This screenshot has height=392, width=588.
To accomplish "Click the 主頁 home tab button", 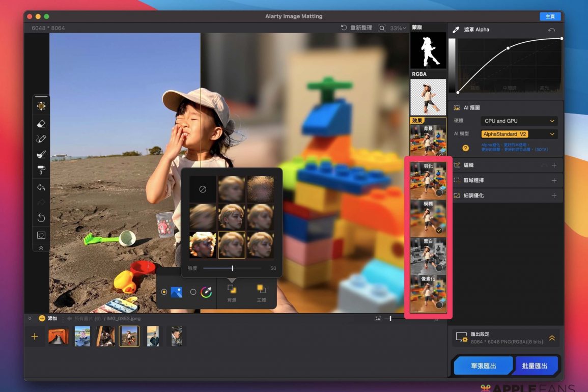I will [x=550, y=17].
